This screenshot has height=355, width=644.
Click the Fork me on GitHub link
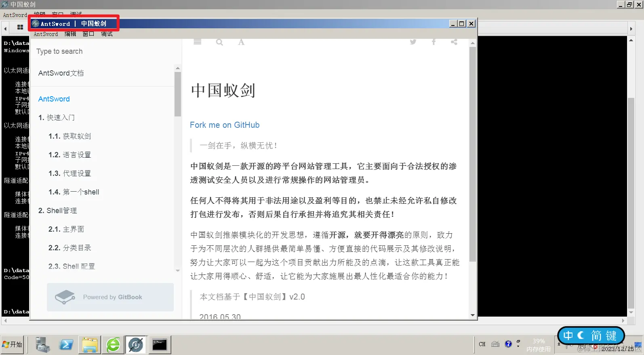coord(225,125)
